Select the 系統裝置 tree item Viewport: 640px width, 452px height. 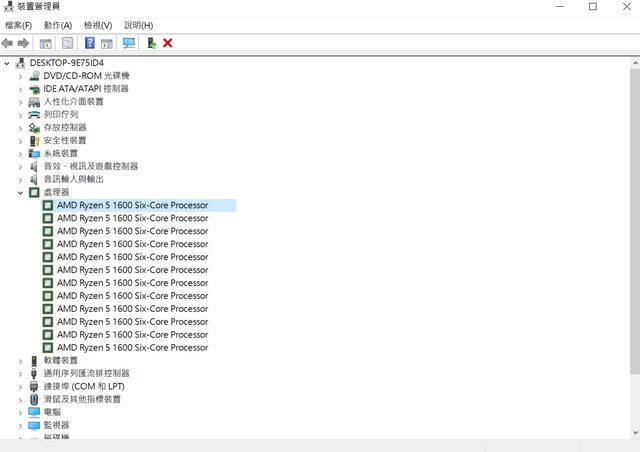[60, 153]
